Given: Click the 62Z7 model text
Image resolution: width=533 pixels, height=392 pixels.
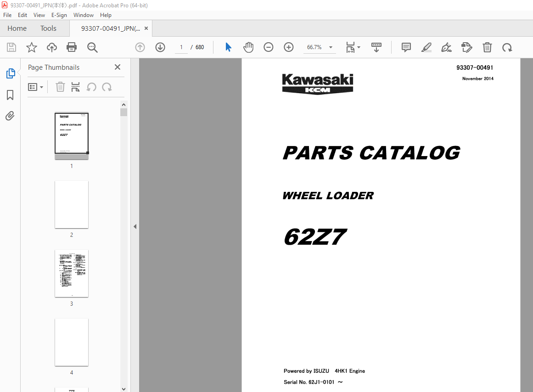Looking at the screenshot, I should [x=315, y=237].
